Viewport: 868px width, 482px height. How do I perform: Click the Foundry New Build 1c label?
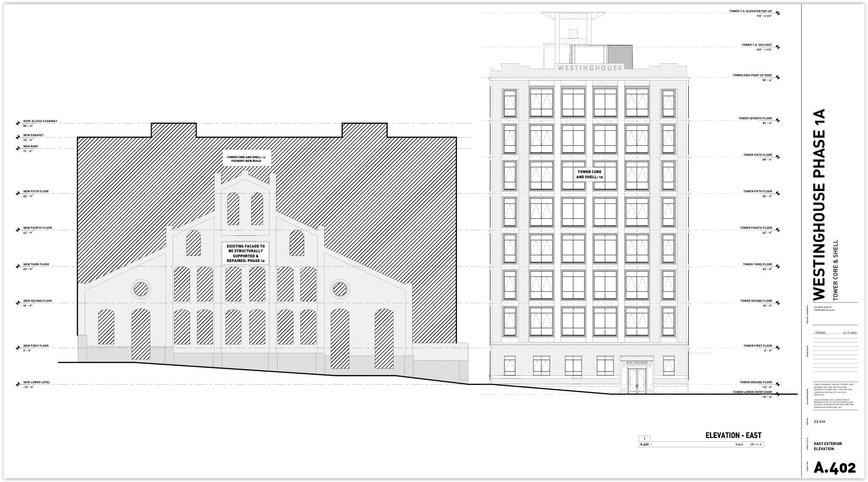click(246, 159)
